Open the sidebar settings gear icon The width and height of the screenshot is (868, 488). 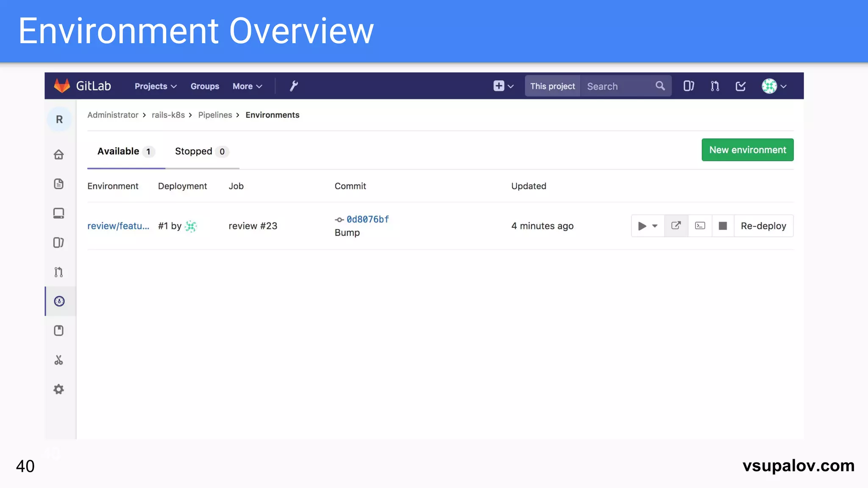click(x=59, y=389)
